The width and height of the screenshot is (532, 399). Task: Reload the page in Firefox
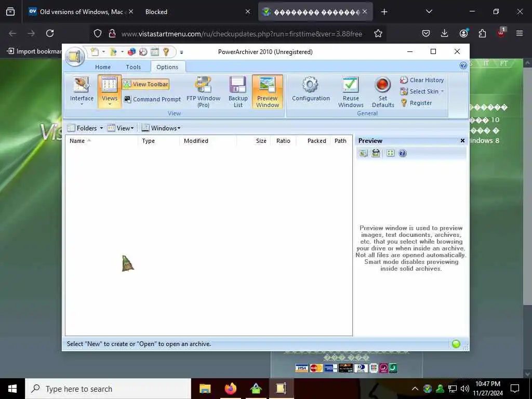50,33
